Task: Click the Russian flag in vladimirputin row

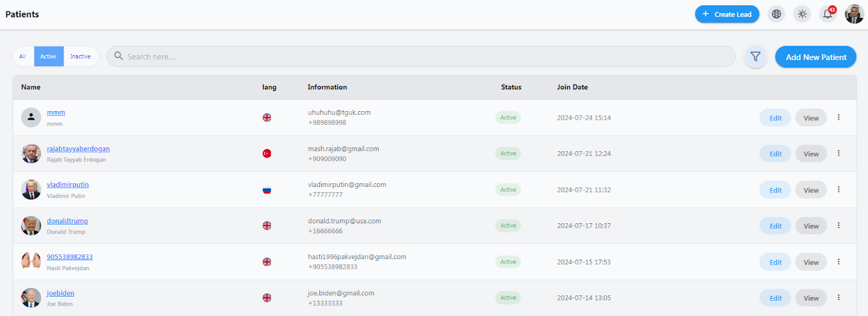Action: (267, 190)
